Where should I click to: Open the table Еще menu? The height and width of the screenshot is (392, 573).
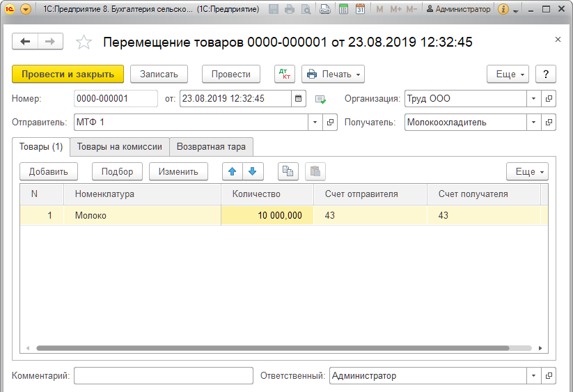[x=527, y=172]
